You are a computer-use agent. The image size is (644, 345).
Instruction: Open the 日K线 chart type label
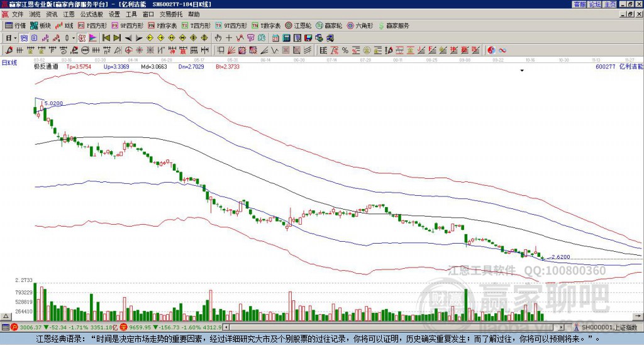(9, 62)
